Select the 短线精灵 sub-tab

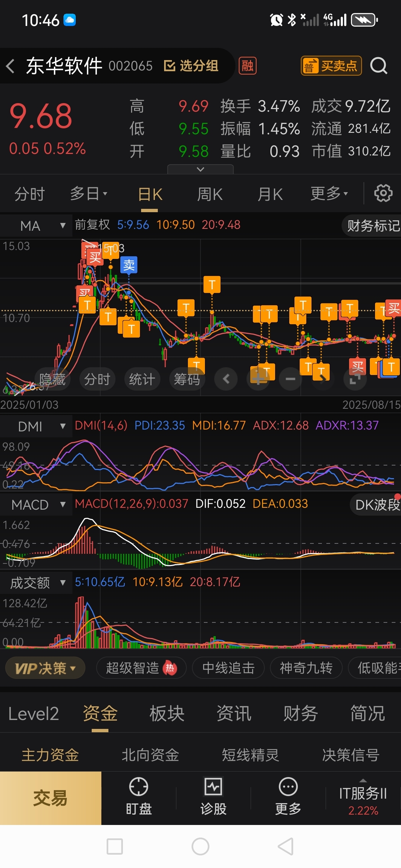click(x=251, y=755)
